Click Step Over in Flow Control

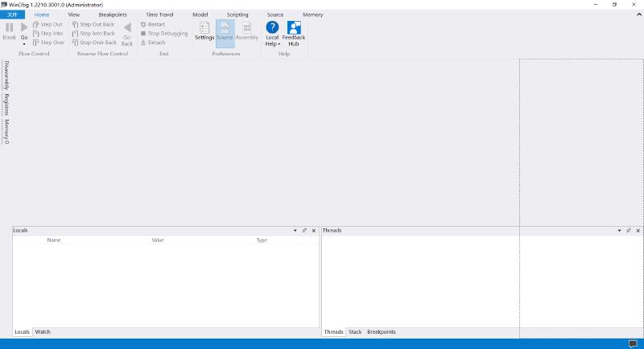point(48,43)
